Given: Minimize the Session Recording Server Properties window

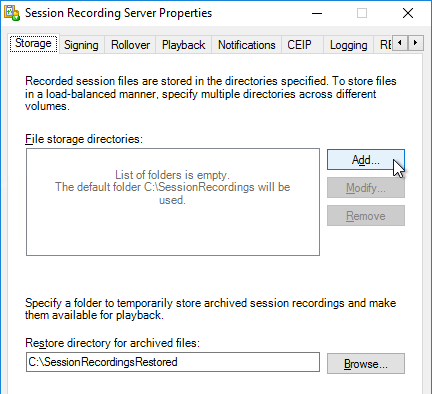Looking at the screenshot, I should click(x=317, y=13).
